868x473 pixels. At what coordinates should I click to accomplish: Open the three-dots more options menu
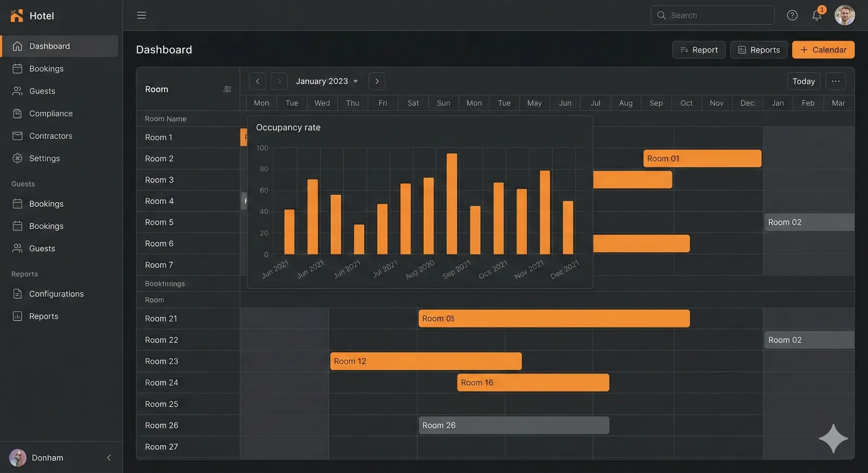click(x=835, y=81)
